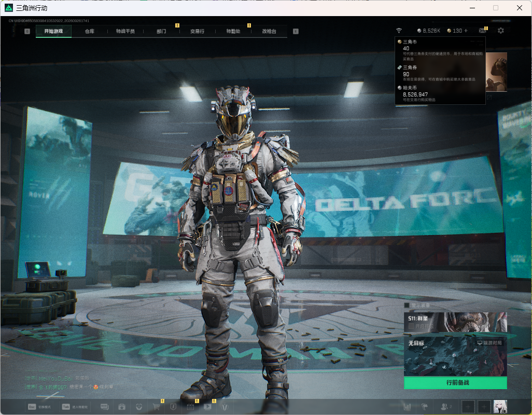This screenshot has width=532, height=415.
Task: Go to the 部门 tab
Action: point(161,31)
